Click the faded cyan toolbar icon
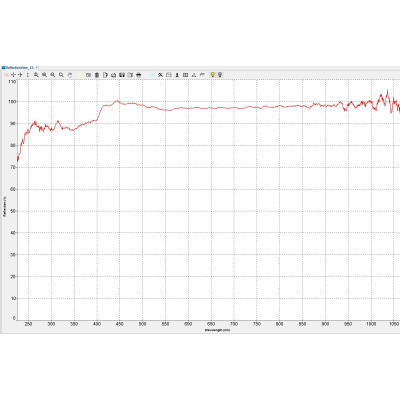Image resolution: width=400 pixels, height=400 pixels. point(152,75)
